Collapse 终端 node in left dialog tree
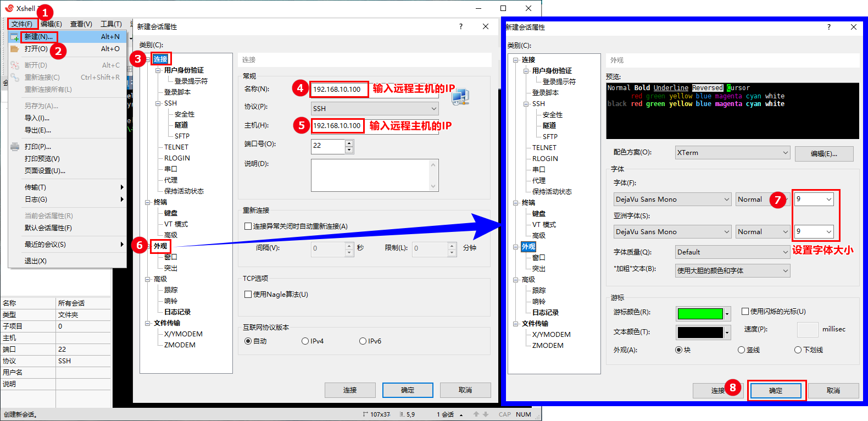 coord(148,202)
